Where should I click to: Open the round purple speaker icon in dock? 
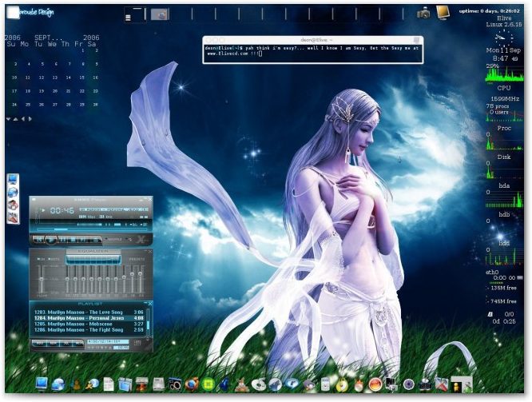(x=409, y=384)
